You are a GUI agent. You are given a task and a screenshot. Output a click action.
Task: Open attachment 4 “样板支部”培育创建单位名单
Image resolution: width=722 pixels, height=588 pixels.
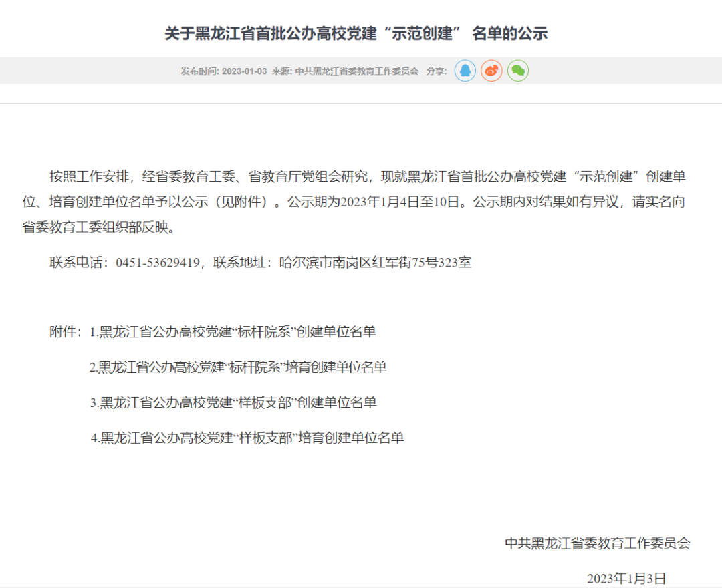[247, 438]
